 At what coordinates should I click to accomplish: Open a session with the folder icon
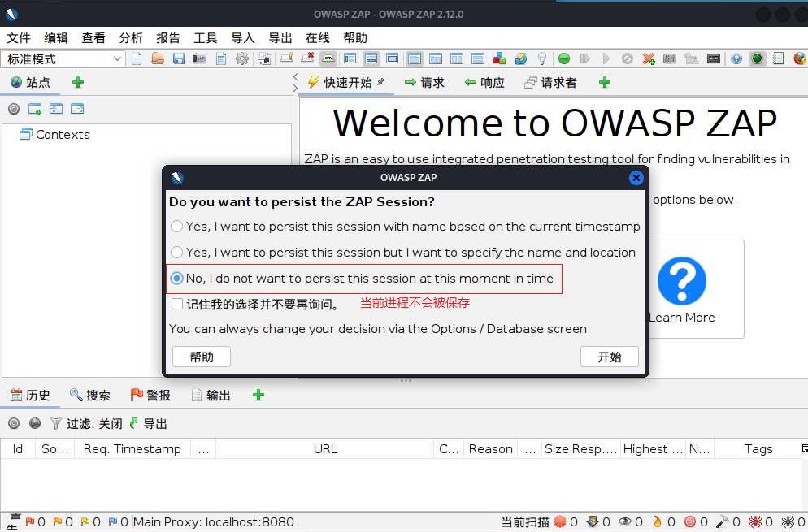(158, 58)
